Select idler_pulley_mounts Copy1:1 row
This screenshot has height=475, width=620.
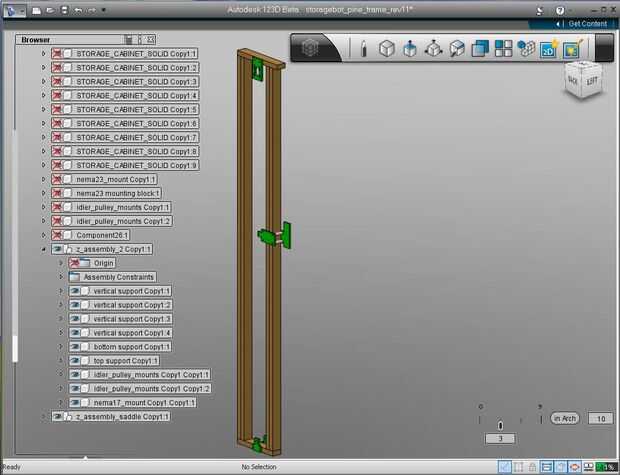pyautogui.click(x=111, y=207)
